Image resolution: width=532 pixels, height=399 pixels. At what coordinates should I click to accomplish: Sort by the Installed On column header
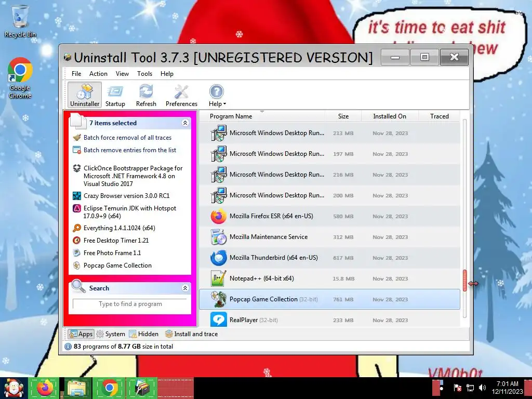[390, 116]
